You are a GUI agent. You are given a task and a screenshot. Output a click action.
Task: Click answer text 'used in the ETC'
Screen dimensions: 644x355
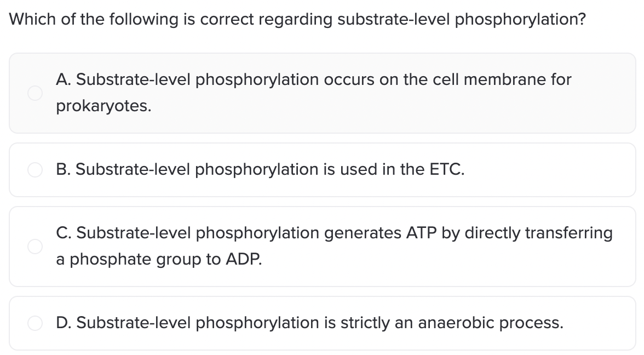(x=261, y=169)
